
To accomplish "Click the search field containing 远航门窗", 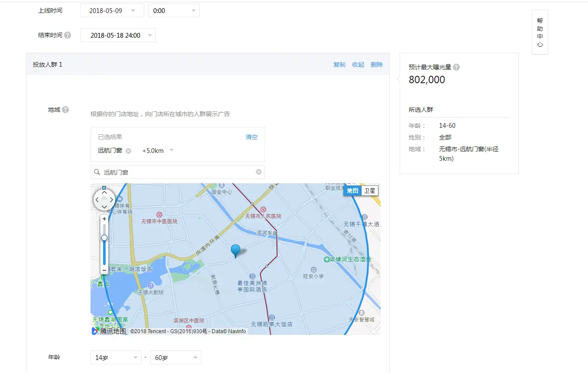I will point(178,172).
